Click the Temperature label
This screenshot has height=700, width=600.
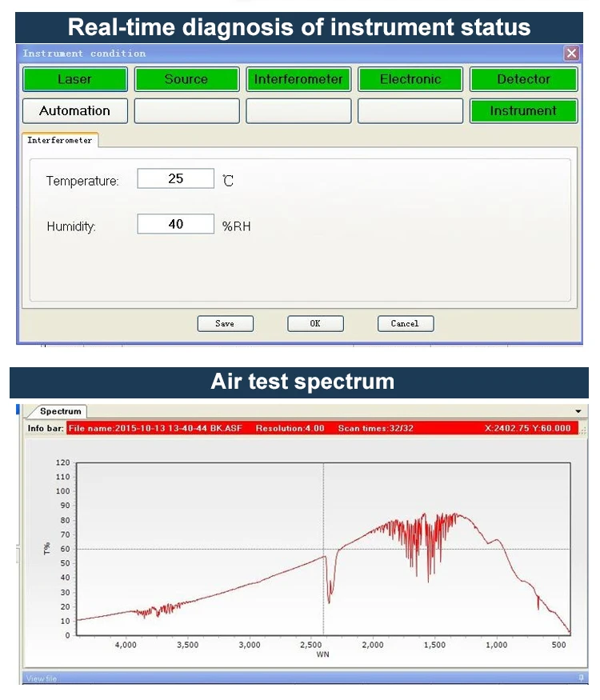[x=82, y=181]
